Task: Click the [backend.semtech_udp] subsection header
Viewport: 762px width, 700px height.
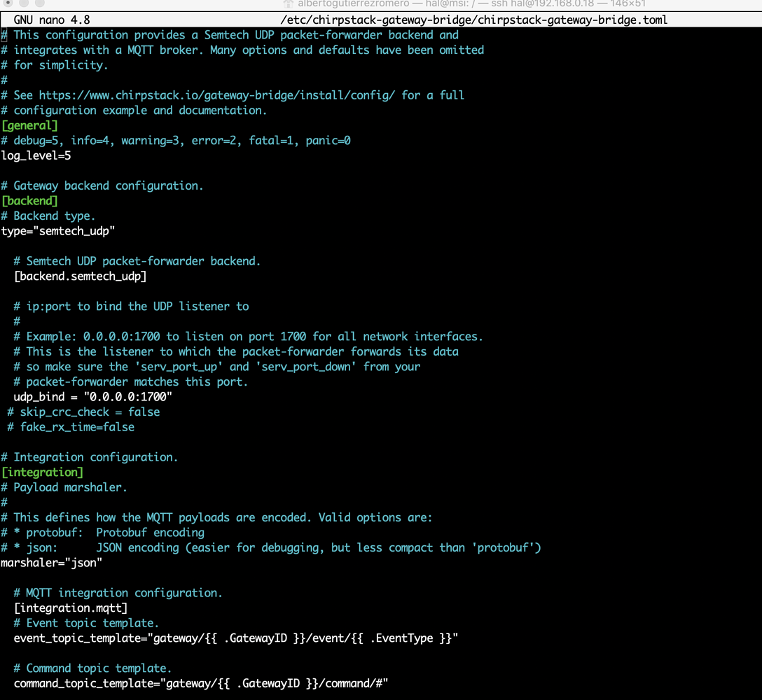Action: tap(80, 276)
